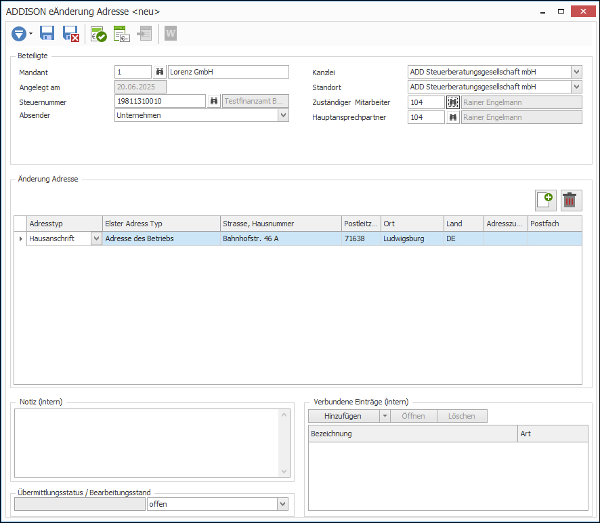This screenshot has width=600, height=523.
Task: Click the 'Bahnhofstr. 46 A' cell
Action: tap(281, 238)
